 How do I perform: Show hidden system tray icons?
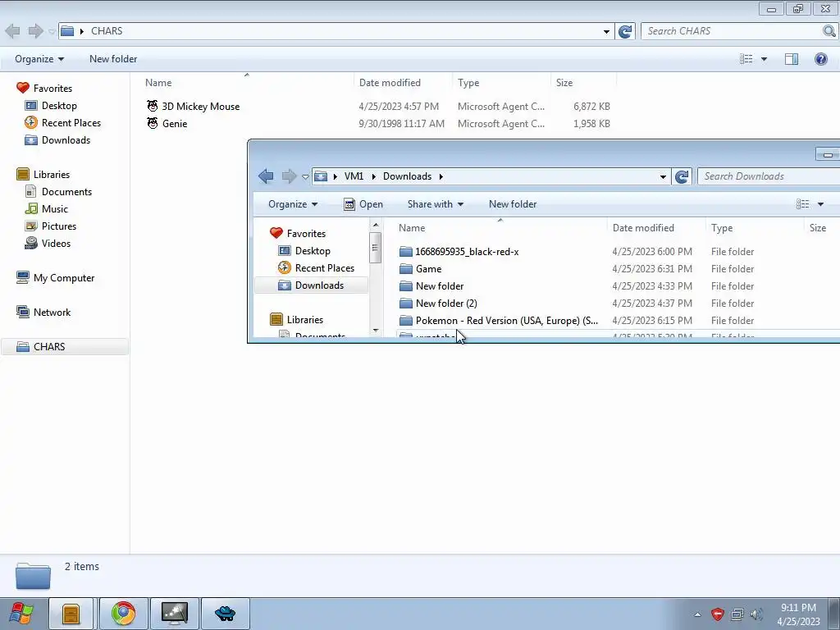[697, 614]
